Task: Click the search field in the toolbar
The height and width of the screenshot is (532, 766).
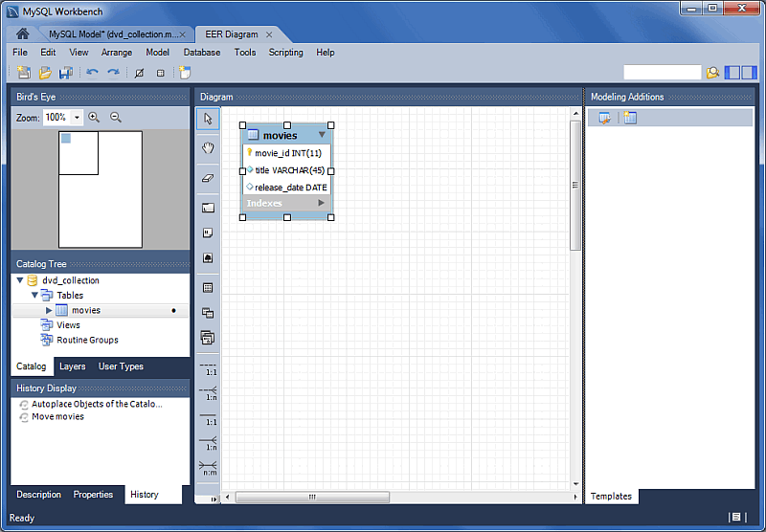Action: click(662, 73)
